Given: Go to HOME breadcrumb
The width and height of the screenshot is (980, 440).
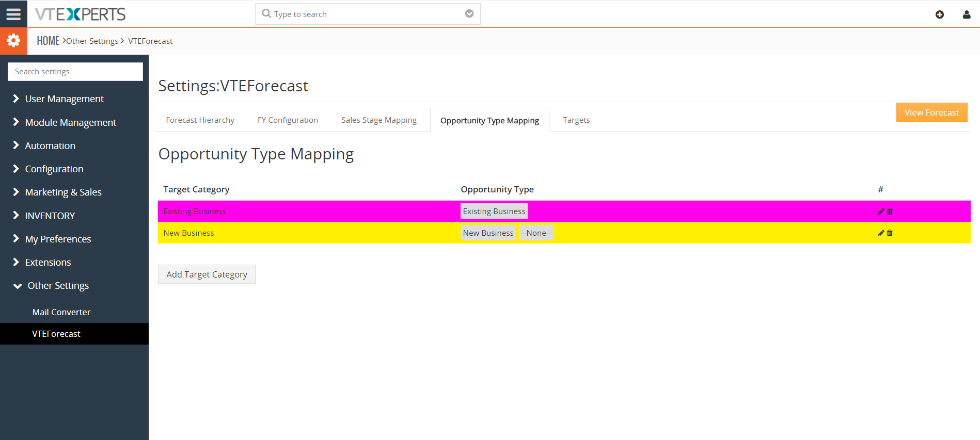Looking at the screenshot, I should pyautogui.click(x=48, y=41).
